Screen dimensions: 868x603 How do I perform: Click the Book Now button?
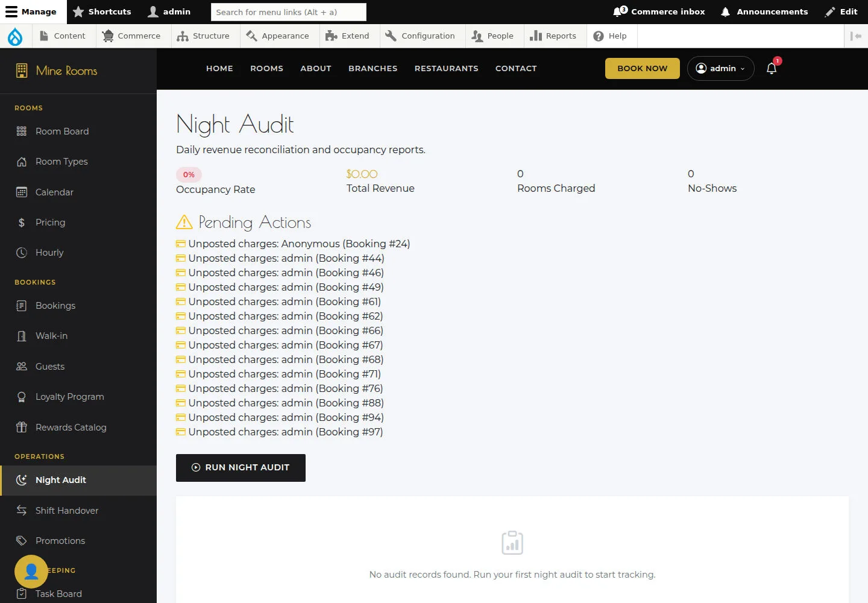pos(643,68)
